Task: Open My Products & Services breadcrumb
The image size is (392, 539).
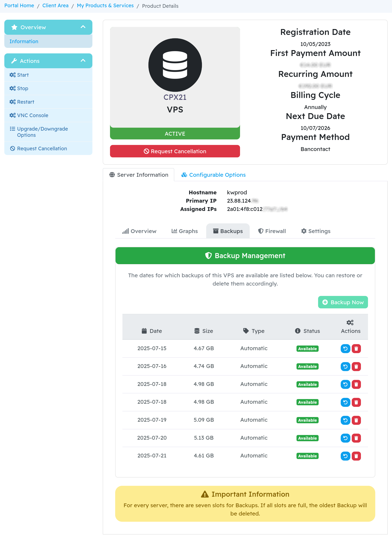Action: [105, 6]
